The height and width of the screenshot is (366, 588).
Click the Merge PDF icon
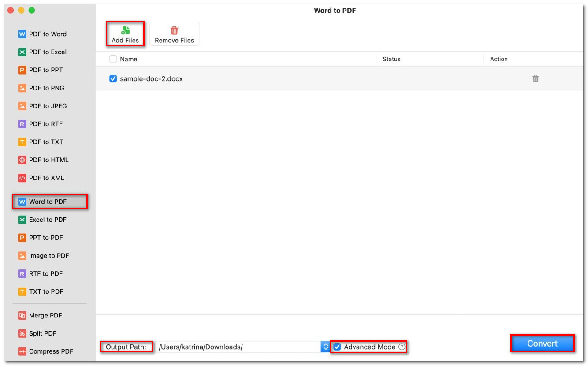(x=22, y=316)
